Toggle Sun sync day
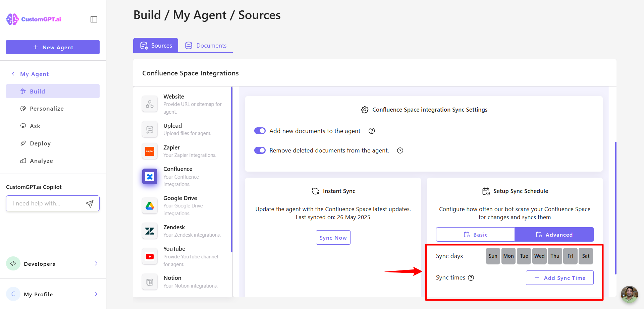 (493, 256)
